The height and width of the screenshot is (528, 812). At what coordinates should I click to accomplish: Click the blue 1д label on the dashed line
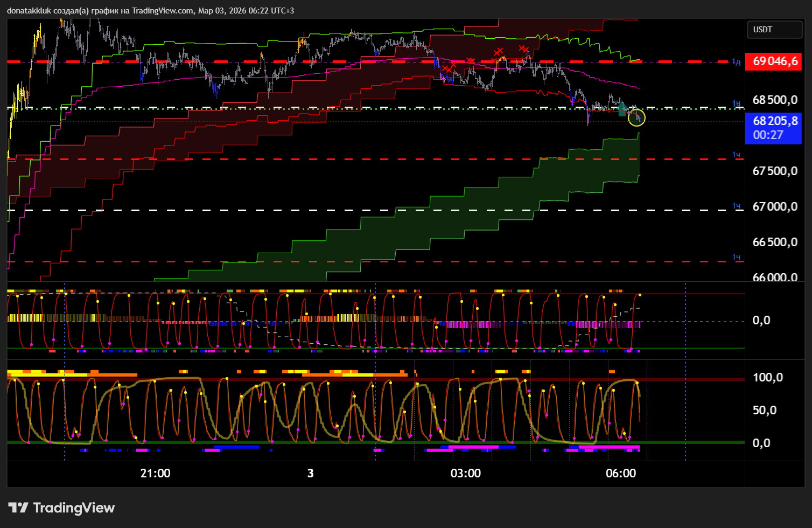(x=736, y=62)
